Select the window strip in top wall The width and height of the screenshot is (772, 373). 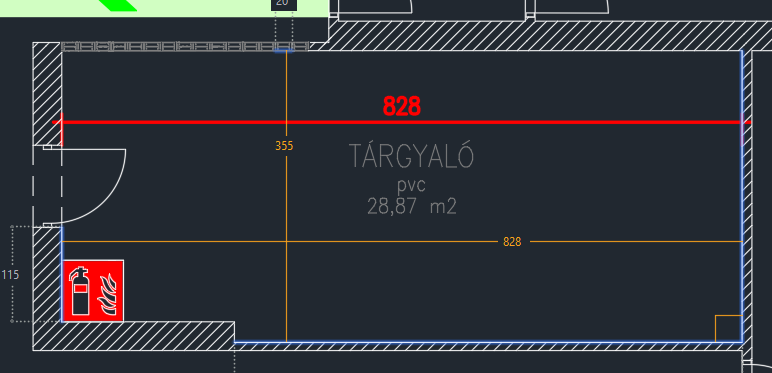185,47
